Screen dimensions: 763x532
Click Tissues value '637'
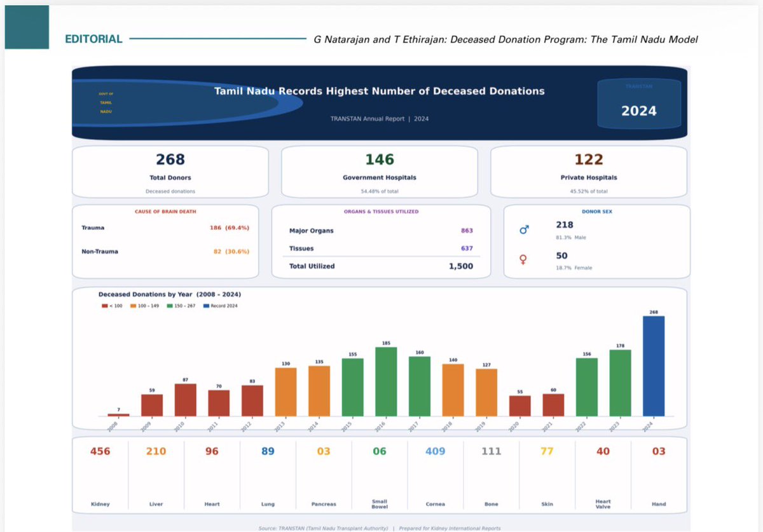click(x=467, y=249)
